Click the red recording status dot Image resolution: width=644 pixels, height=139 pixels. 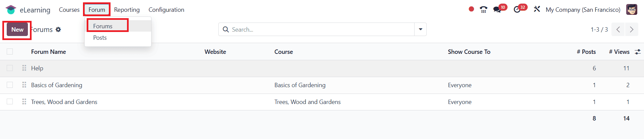pyautogui.click(x=471, y=9)
